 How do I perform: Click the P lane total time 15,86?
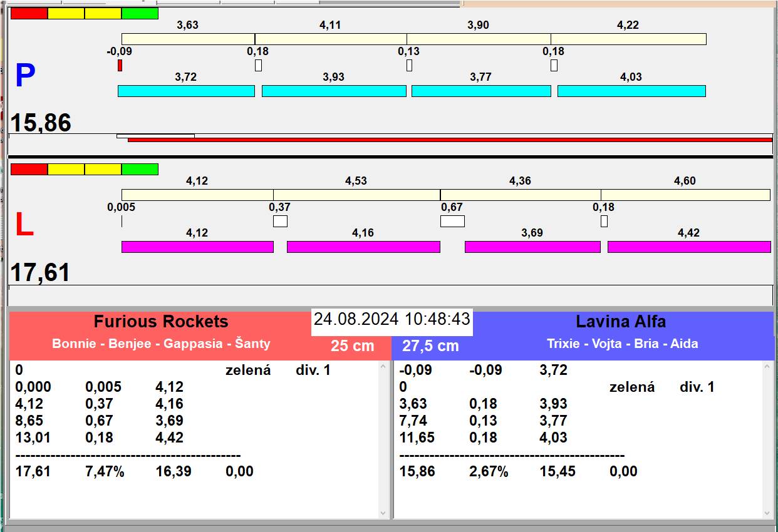point(41,123)
